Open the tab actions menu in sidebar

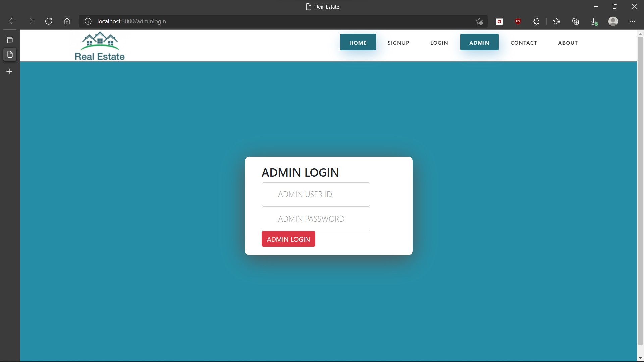click(10, 40)
